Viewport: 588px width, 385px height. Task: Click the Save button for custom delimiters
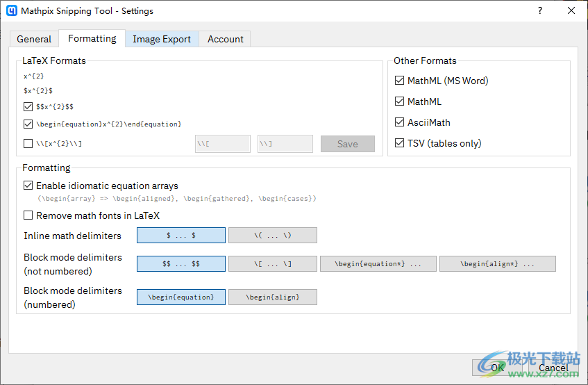(x=348, y=144)
